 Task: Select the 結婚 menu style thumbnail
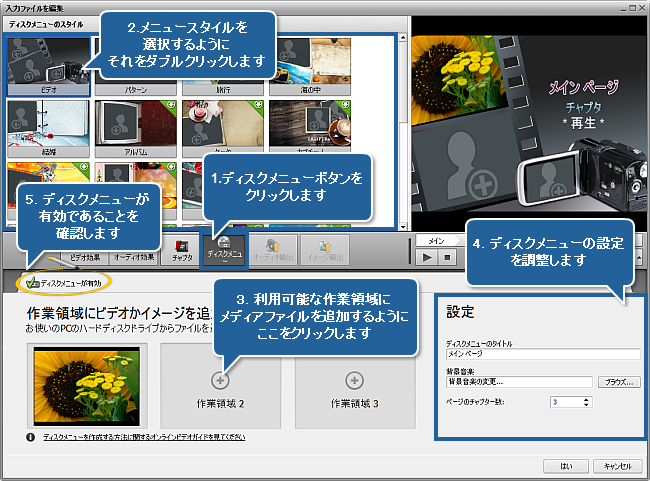(49, 129)
